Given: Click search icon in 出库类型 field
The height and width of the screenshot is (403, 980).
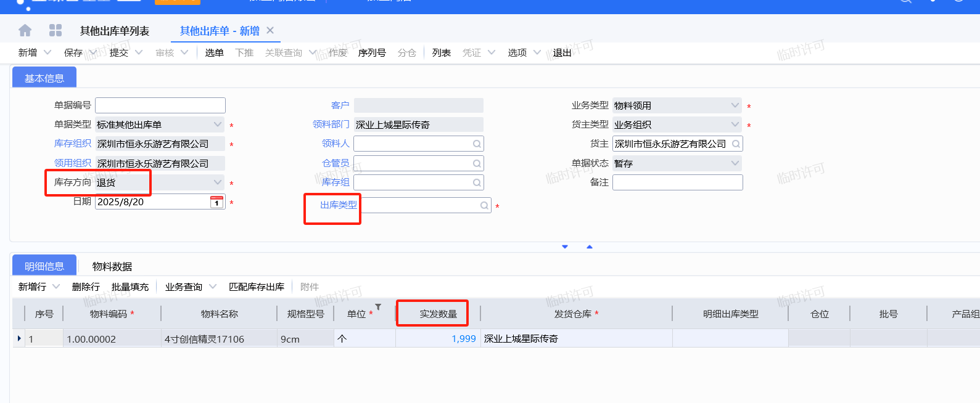Looking at the screenshot, I should (x=484, y=206).
